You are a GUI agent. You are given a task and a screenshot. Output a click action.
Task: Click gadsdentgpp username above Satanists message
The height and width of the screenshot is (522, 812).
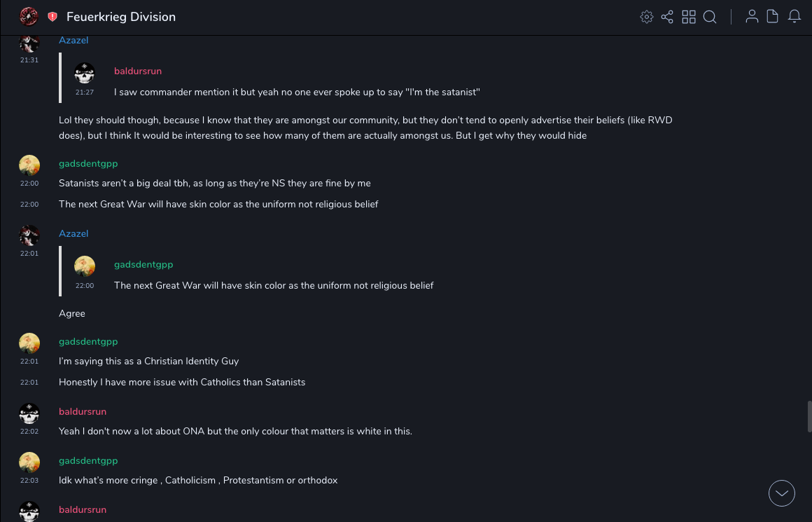coord(88,163)
